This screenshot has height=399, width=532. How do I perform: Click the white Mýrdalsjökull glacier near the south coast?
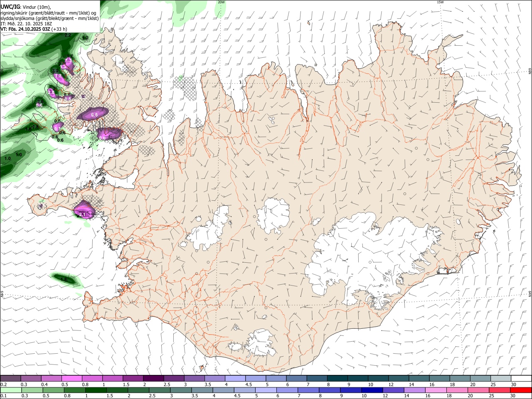coord(260,344)
